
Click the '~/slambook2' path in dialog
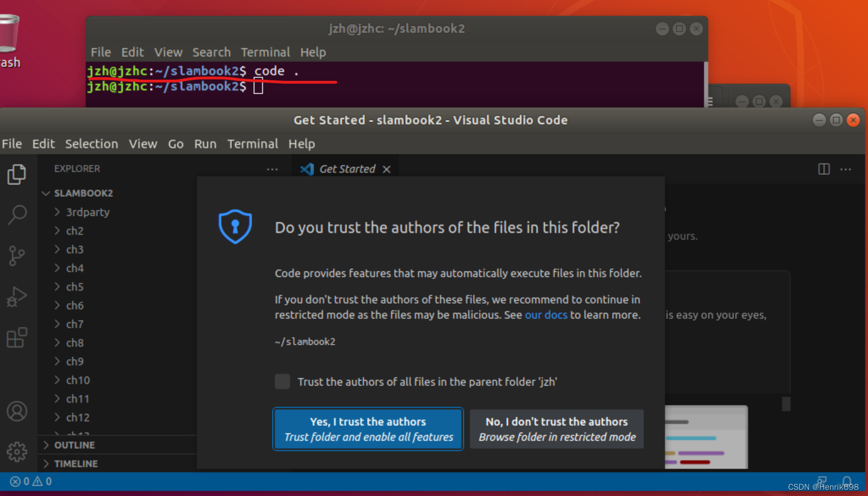[305, 342]
